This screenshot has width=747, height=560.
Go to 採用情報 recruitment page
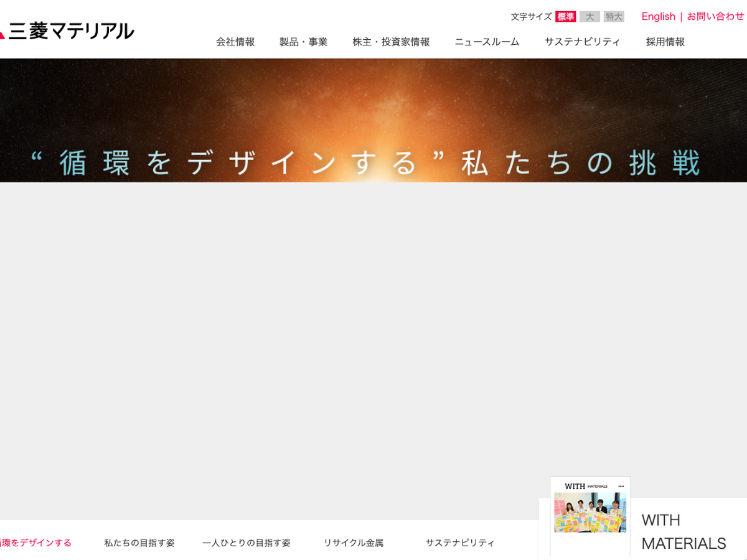665,42
